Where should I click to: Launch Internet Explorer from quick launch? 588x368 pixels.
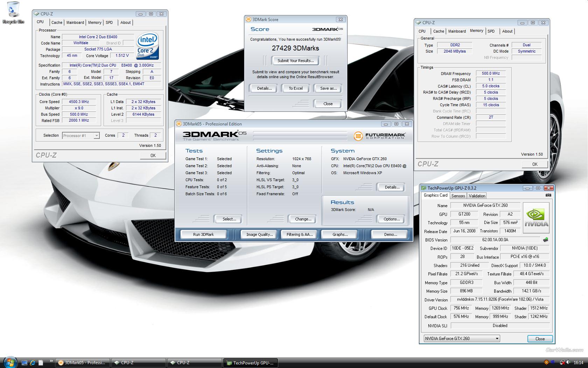[33, 363]
